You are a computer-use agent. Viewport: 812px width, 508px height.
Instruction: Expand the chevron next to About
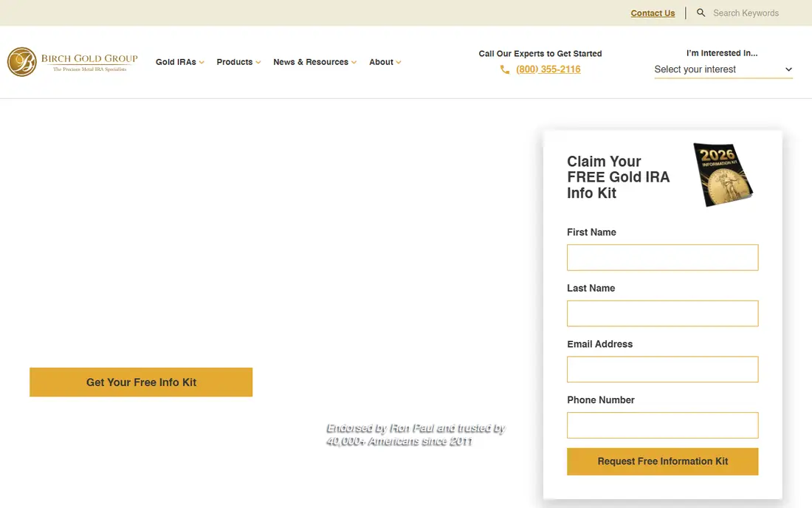(x=398, y=63)
